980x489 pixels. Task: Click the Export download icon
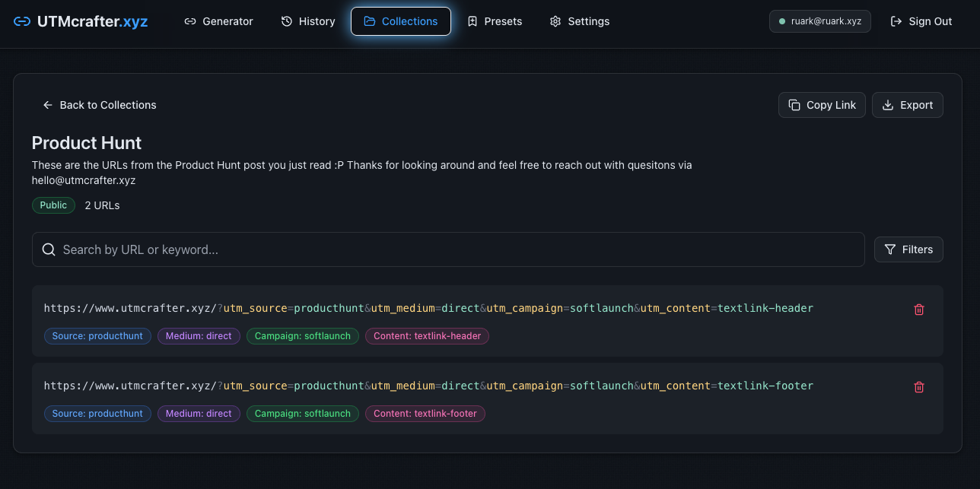[887, 105]
